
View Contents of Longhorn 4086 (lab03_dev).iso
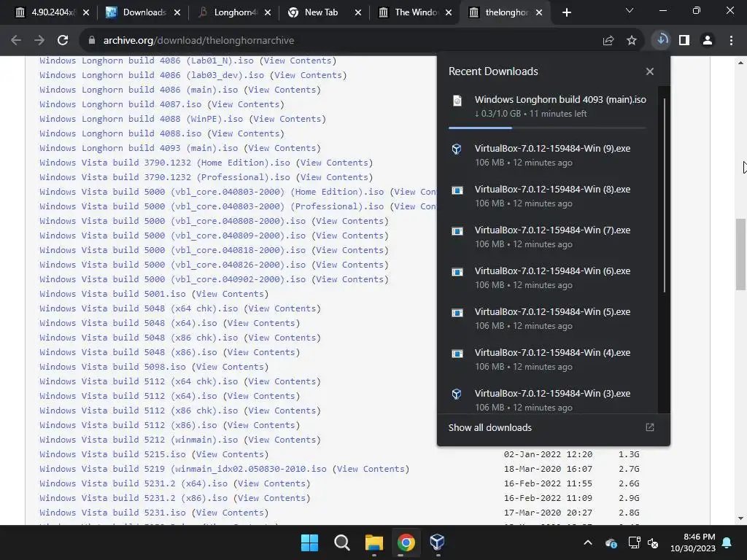click(309, 75)
